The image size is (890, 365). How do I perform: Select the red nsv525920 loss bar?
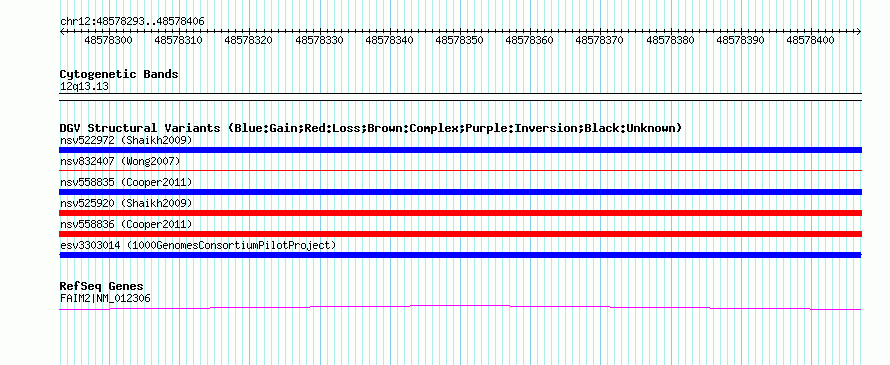[x=460, y=213]
